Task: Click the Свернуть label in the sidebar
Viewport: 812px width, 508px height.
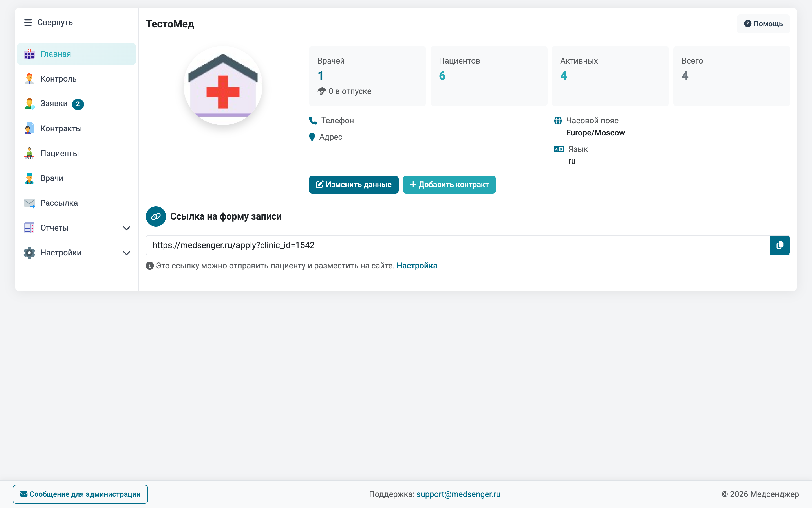Action: tap(55, 23)
